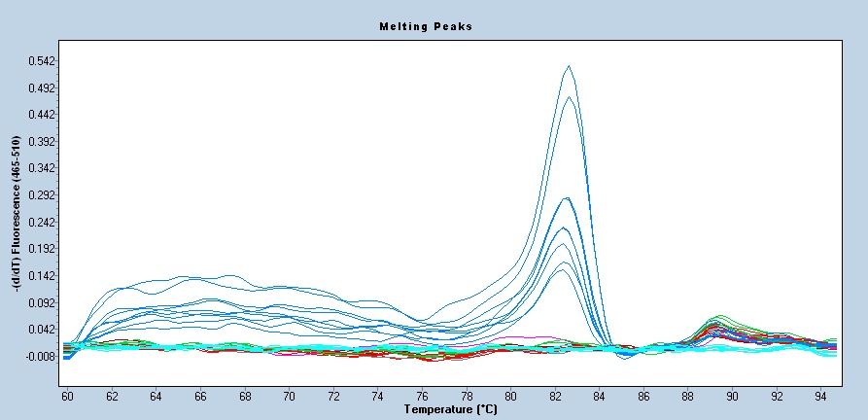Click the 0.542 y-axis tick label

[43, 61]
